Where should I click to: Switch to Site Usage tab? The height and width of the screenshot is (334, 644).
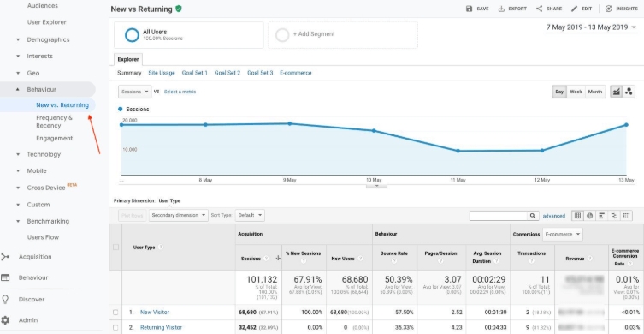162,73
